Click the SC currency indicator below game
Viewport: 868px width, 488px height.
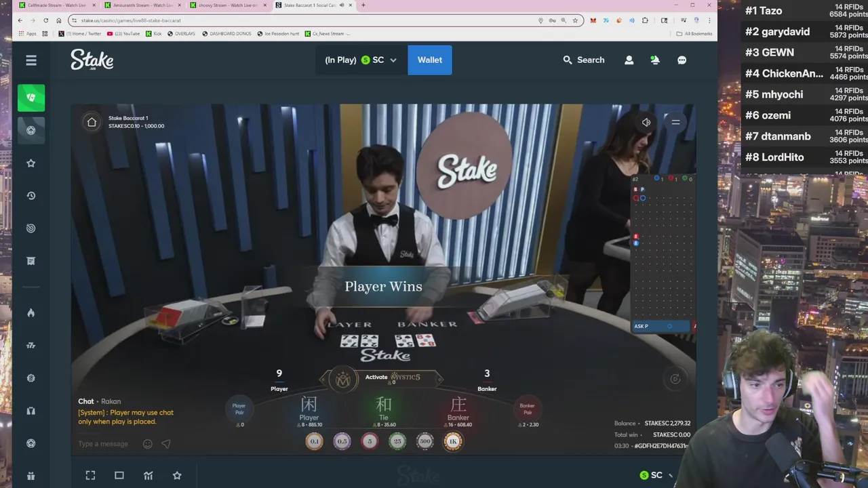coord(651,475)
